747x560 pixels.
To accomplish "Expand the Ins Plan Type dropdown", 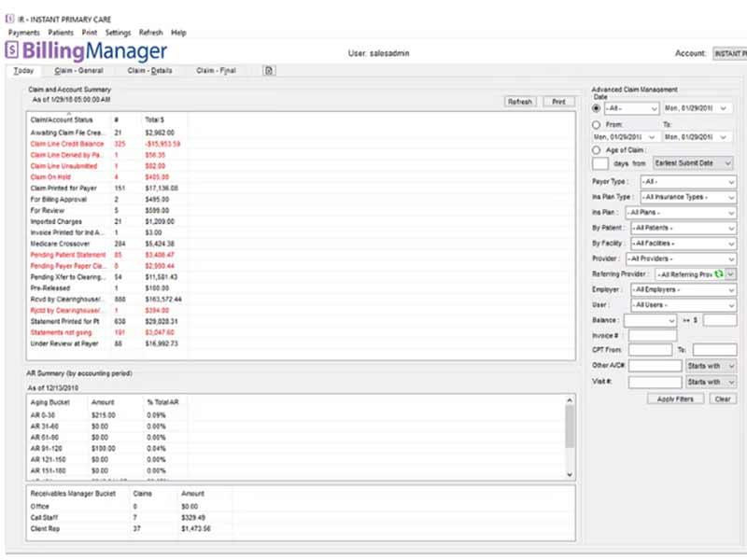I will 688,197.
